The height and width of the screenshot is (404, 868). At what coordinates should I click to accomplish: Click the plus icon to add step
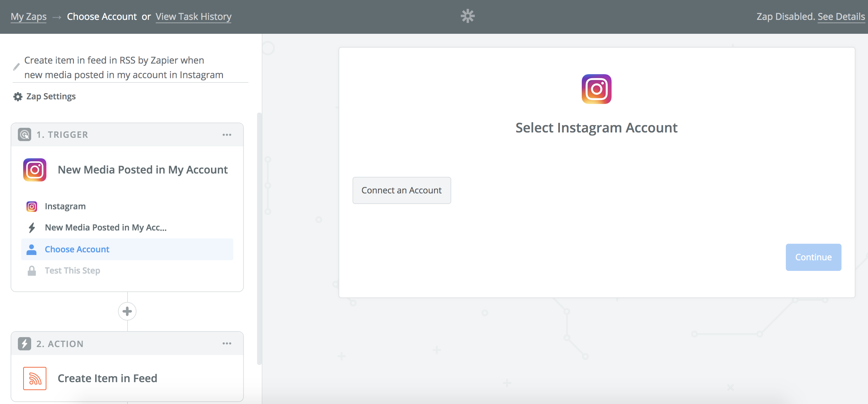pos(127,311)
